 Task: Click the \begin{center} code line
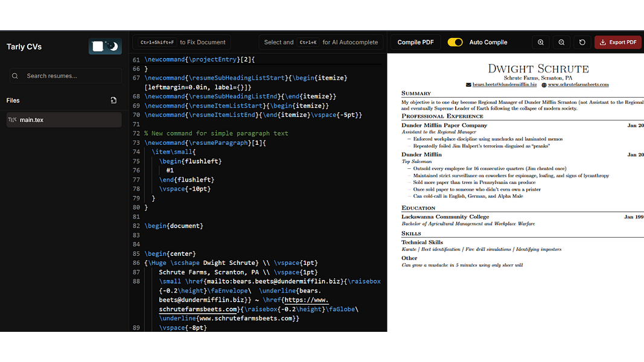[170, 253]
